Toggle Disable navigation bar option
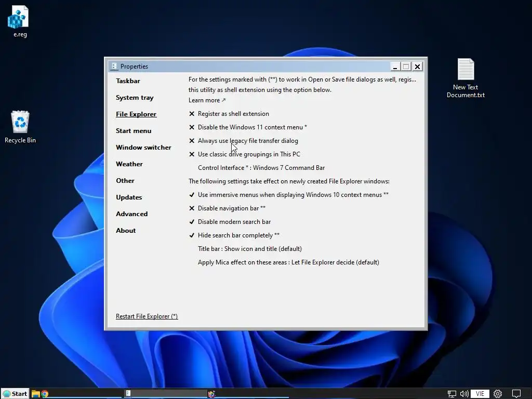532x399 pixels. coord(228,208)
